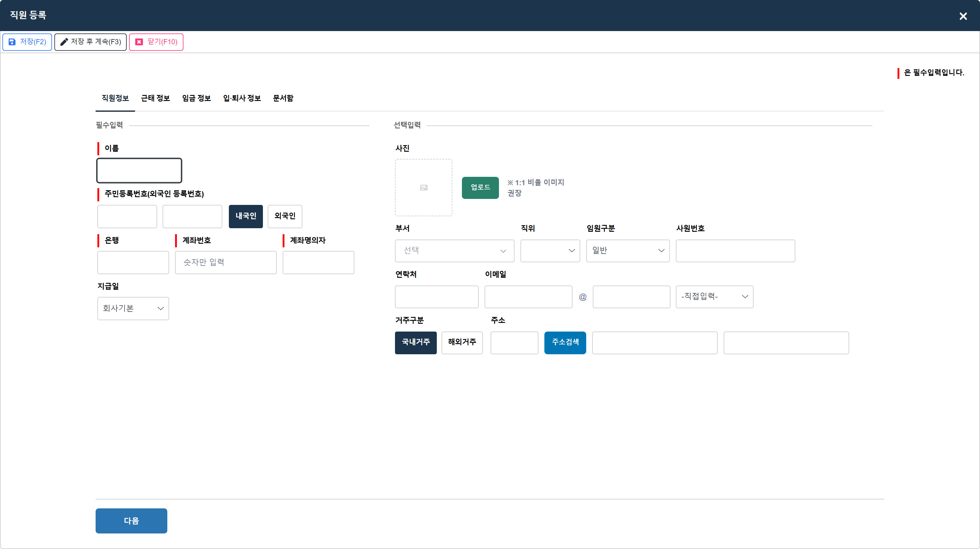Switch to the 문서함 tab
Viewport: 980px width, 549px height.
tap(283, 98)
